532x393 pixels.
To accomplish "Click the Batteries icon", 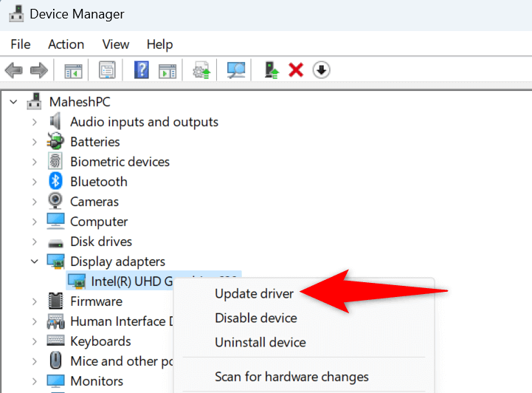I will click(55, 141).
